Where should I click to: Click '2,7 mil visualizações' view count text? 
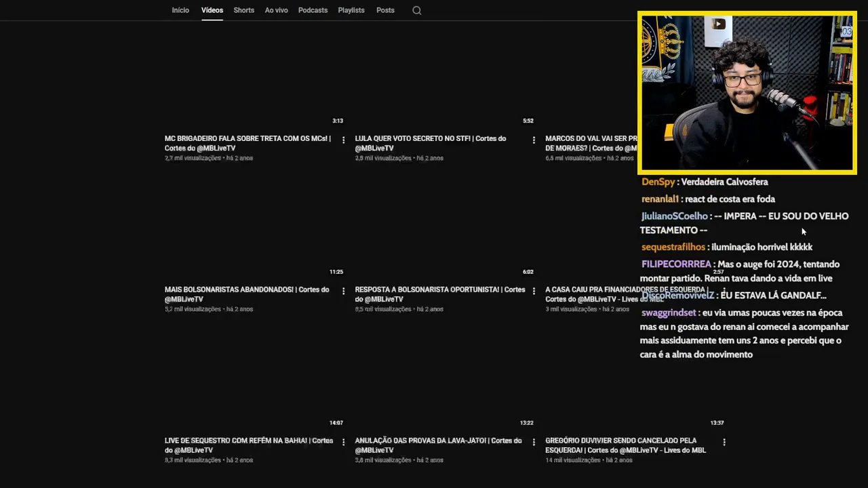[193, 158]
